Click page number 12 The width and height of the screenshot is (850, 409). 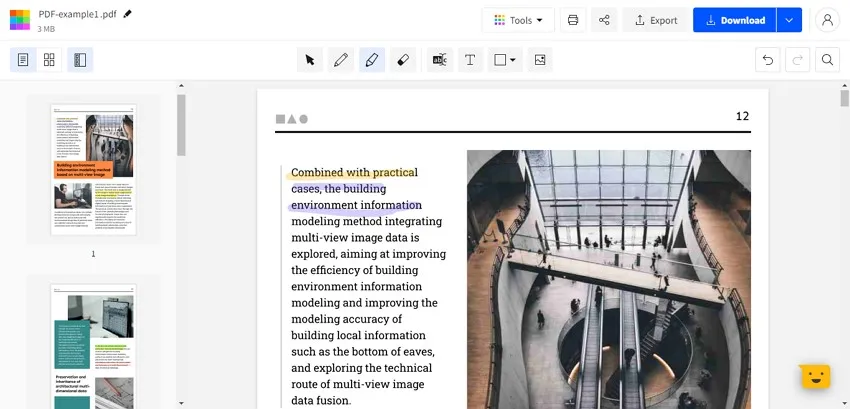(x=742, y=116)
